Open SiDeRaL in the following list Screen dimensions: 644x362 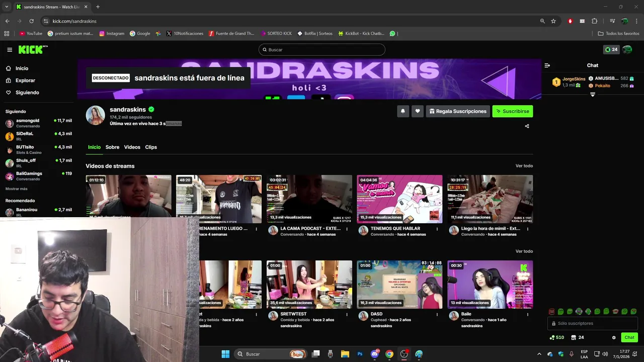point(39,136)
